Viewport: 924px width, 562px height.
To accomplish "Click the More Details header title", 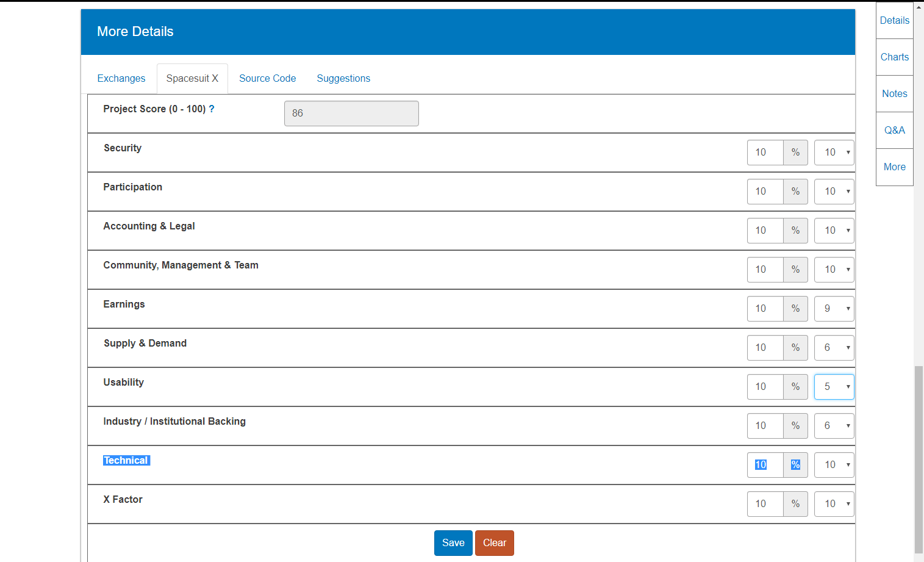I will (135, 32).
